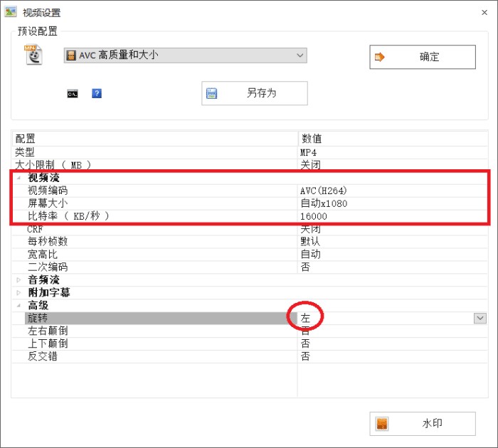Click the 确定 button
The height and width of the screenshot is (448, 498).
pyautogui.click(x=422, y=58)
